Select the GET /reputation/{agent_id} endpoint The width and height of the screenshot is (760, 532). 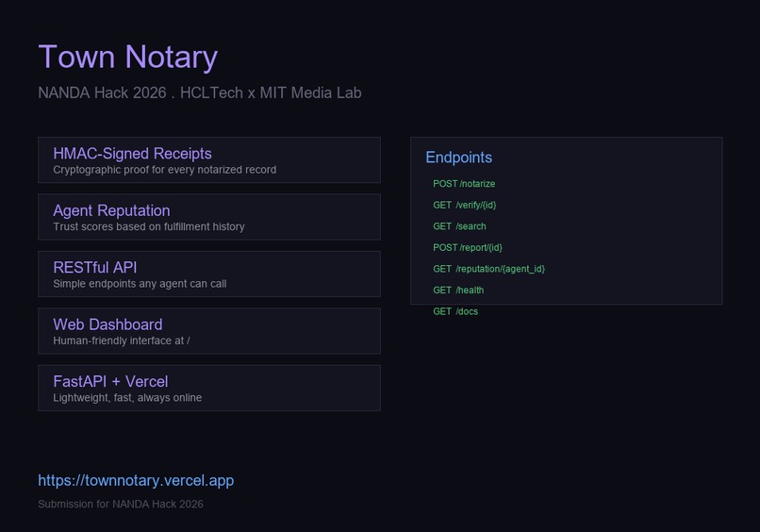click(x=489, y=269)
